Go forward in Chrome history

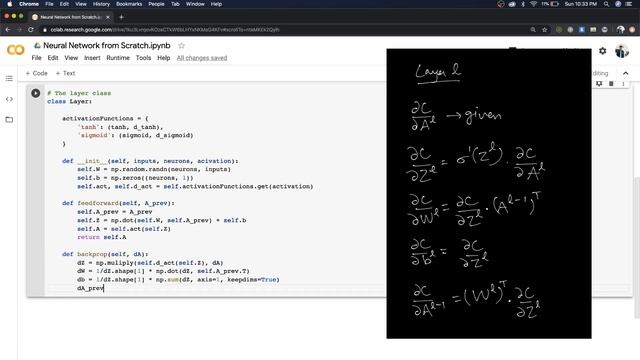click(19, 30)
